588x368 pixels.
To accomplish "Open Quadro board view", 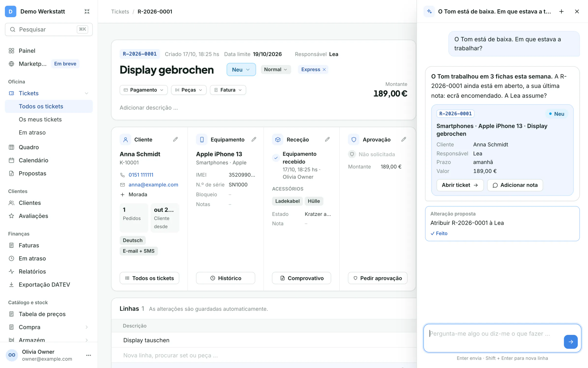I will point(49,147).
